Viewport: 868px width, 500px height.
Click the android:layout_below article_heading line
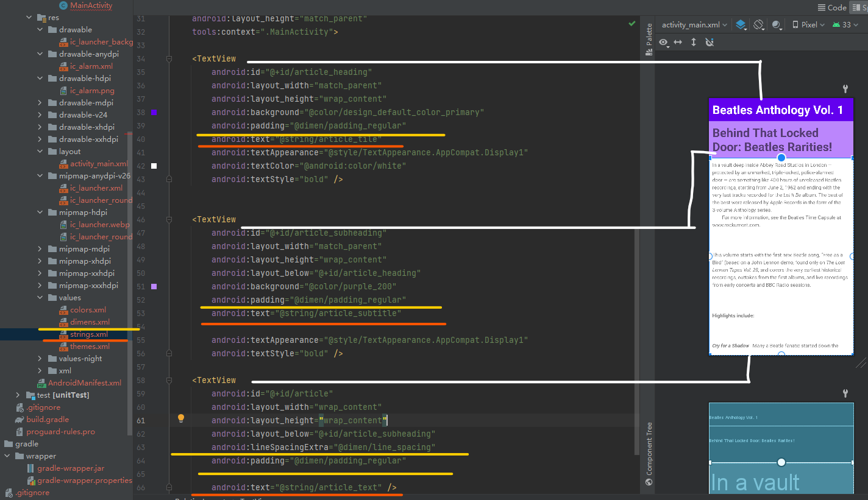coord(316,273)
